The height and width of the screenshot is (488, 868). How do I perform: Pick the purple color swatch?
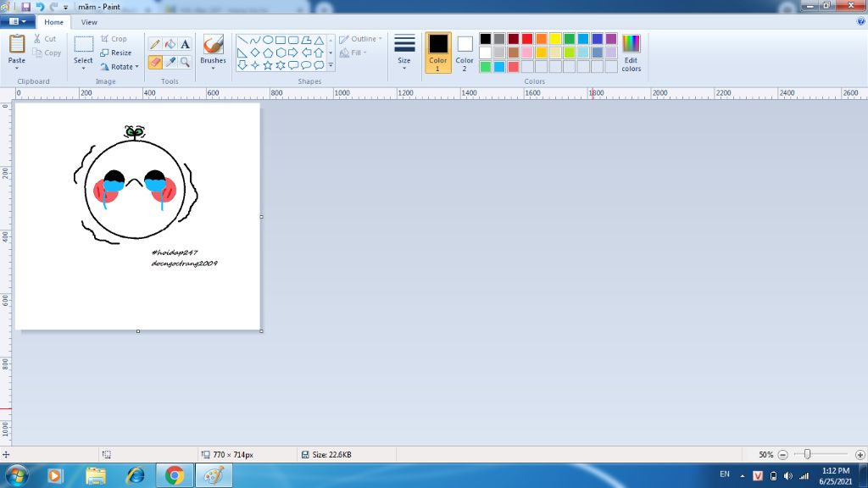[x=611, y=39]
